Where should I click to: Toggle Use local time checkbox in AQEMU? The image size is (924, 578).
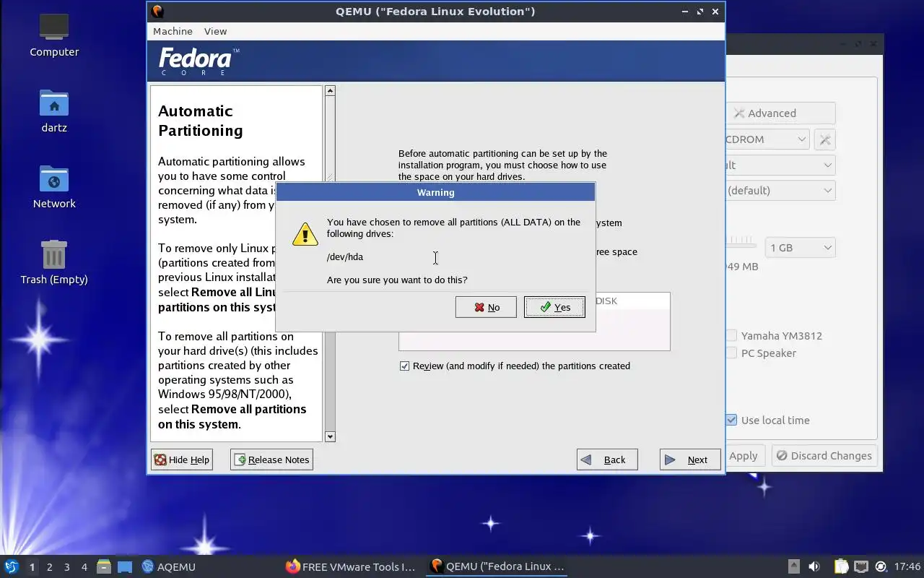732,420
